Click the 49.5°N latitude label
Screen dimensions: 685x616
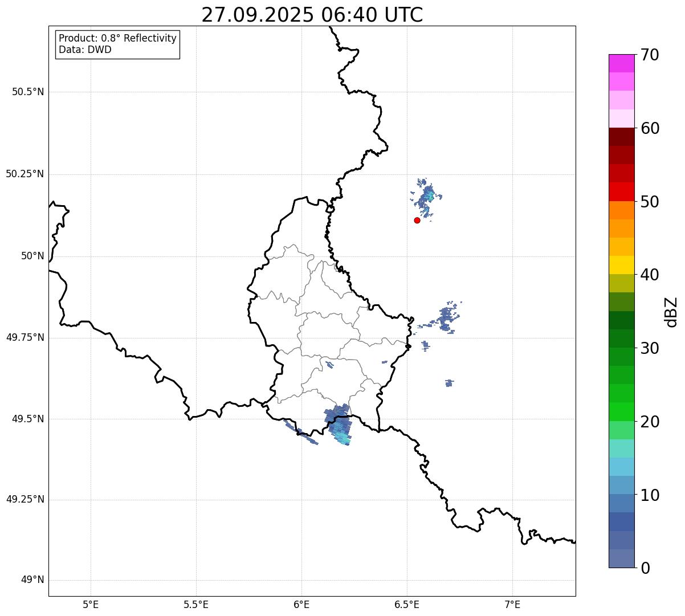click(27, 419)
